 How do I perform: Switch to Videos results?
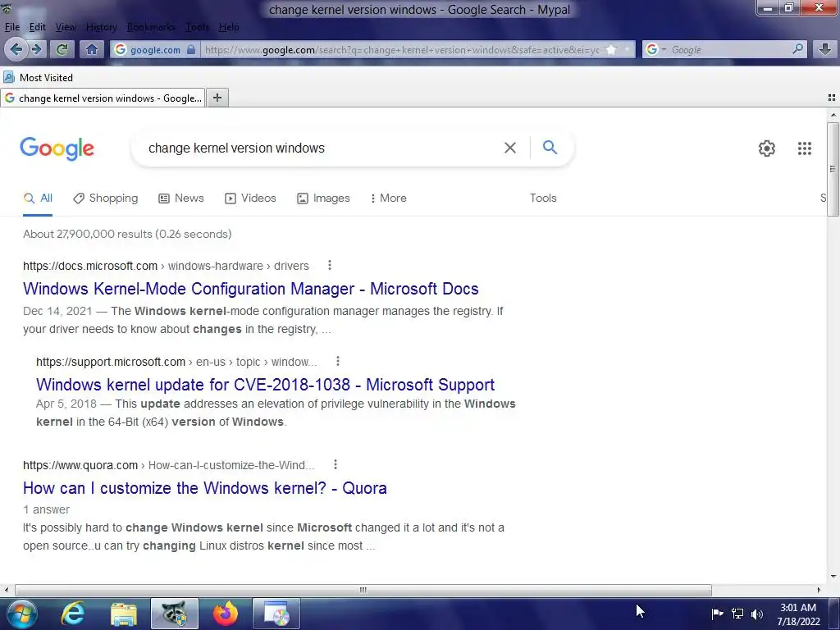[x=250, y=199]
